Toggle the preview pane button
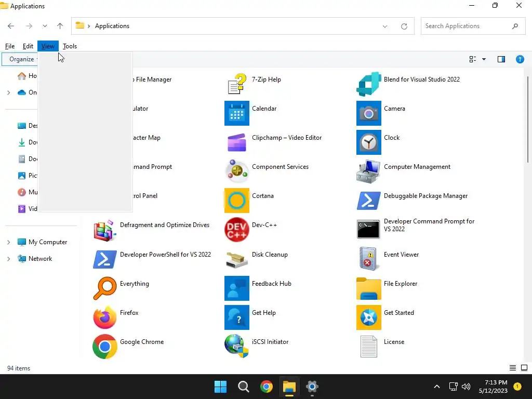This screenshot has width=532, height=399. pyautogui.click(x=501, y=59)
